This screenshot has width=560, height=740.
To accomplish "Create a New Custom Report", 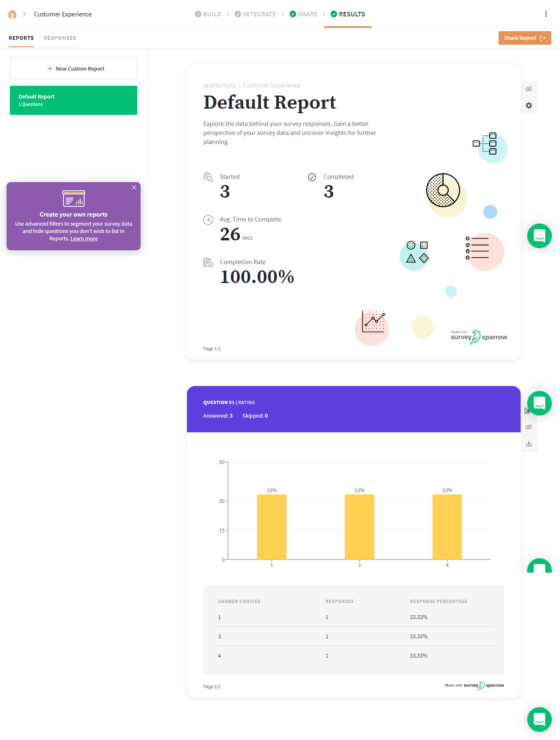I will click(x=74, y=69).
